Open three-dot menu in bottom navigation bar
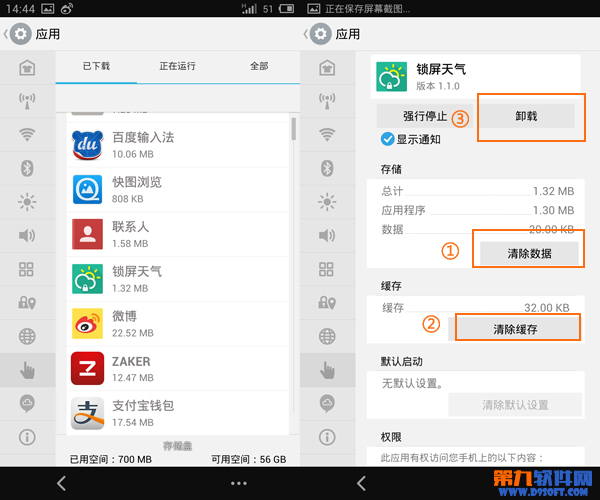This screenshot has height=500, width=600. [239, 484]
